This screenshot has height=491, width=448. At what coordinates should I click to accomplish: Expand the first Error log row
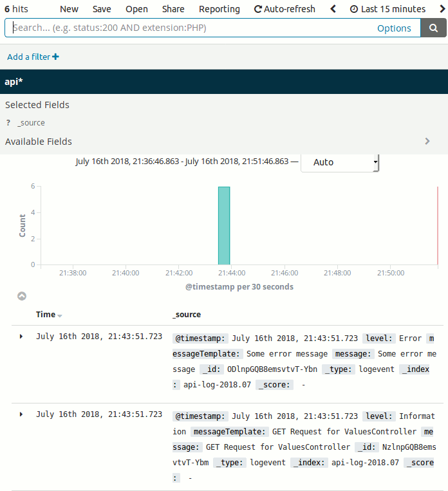(21, 337)
